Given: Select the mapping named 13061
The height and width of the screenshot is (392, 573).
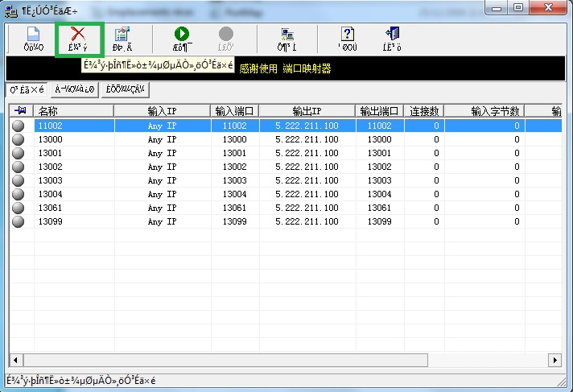Looking at the screenshot, I should (50, 208).
